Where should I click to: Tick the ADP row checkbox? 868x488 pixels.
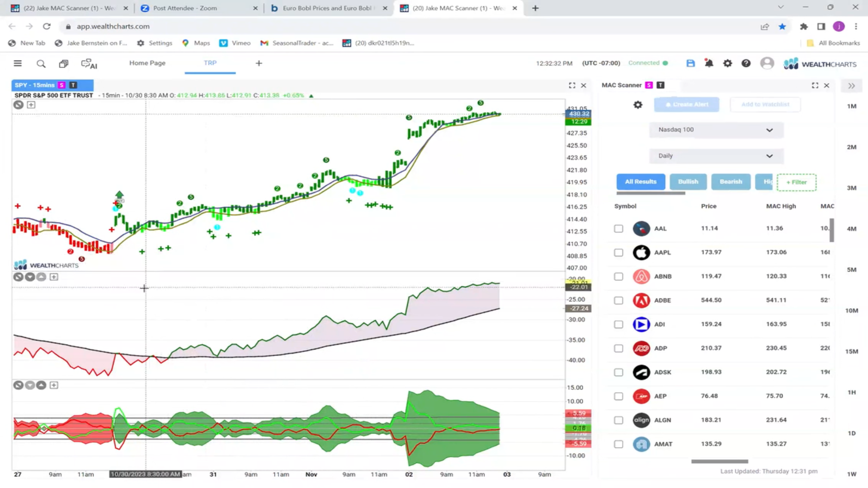(x=618, y=348)
